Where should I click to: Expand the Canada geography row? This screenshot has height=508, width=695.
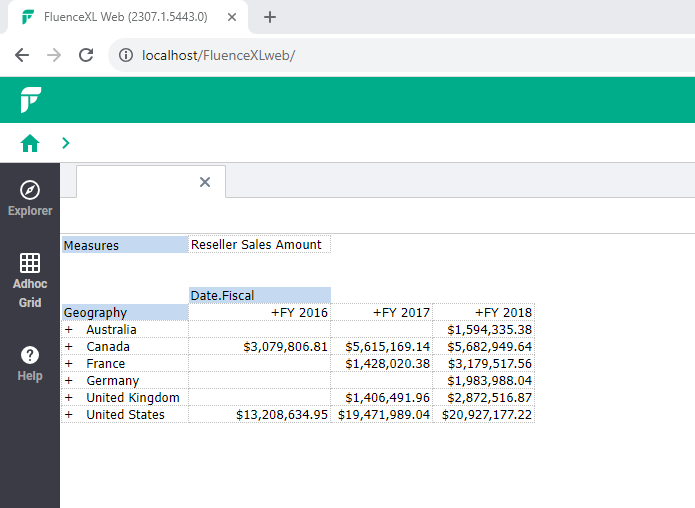coord(69,346)
